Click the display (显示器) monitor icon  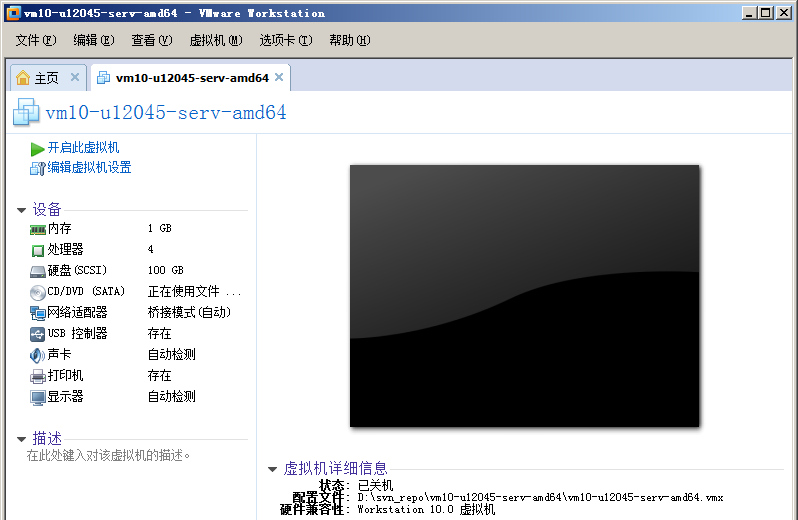[x=38, y=397]
